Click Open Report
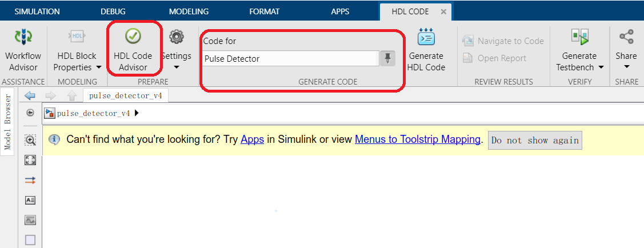The image size is (644, 248). click(494, 58)
